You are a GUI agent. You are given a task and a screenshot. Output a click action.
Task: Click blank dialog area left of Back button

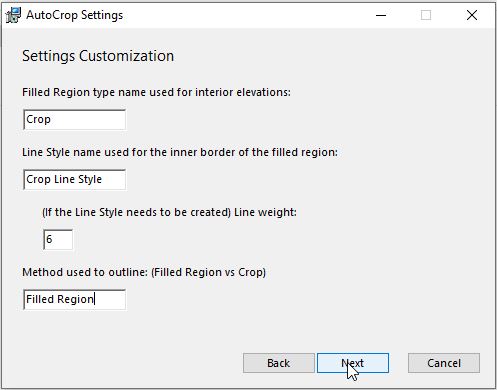127,363
